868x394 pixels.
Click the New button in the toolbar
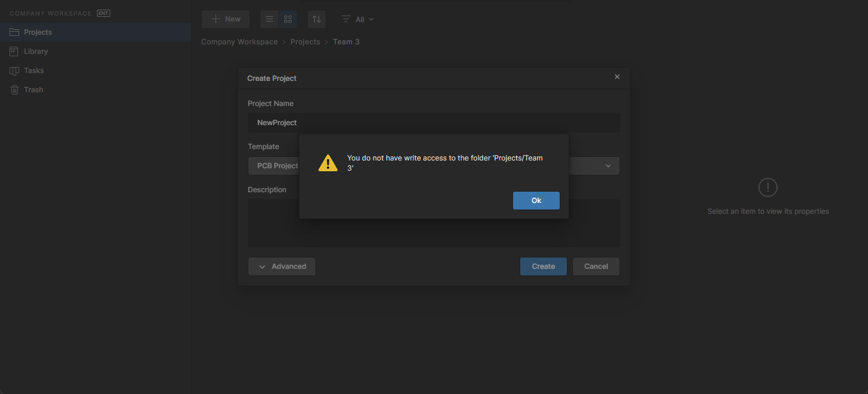pyautogui.click(x=226, y=19)
